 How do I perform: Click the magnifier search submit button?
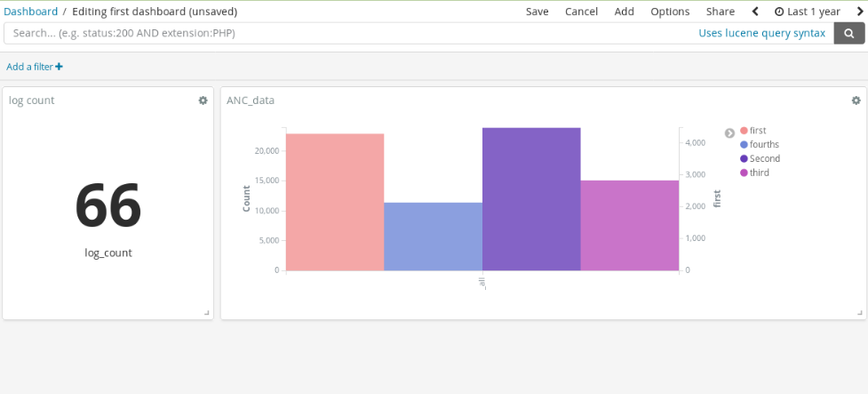pyautogui.click(x=848, y=33)
